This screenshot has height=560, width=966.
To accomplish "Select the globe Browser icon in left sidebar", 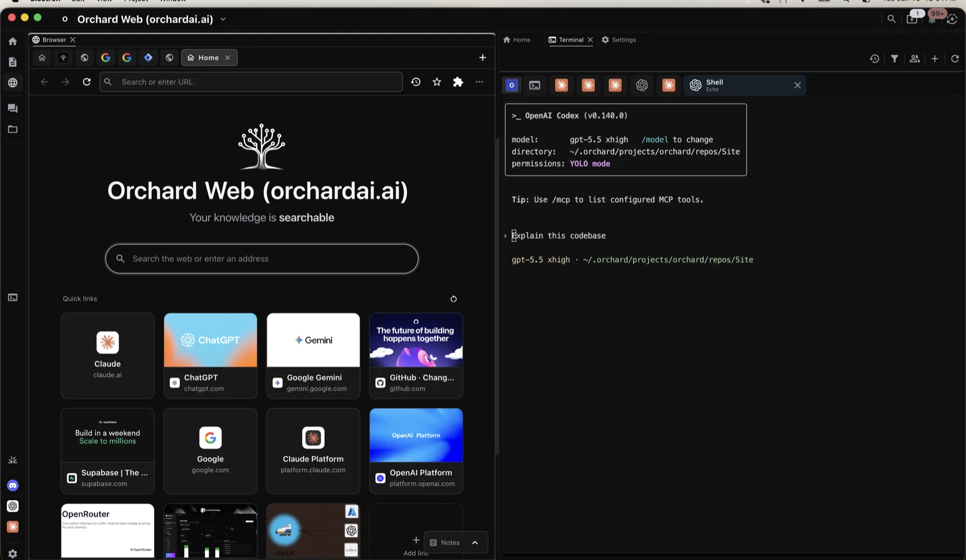I will tap(13, 83).
